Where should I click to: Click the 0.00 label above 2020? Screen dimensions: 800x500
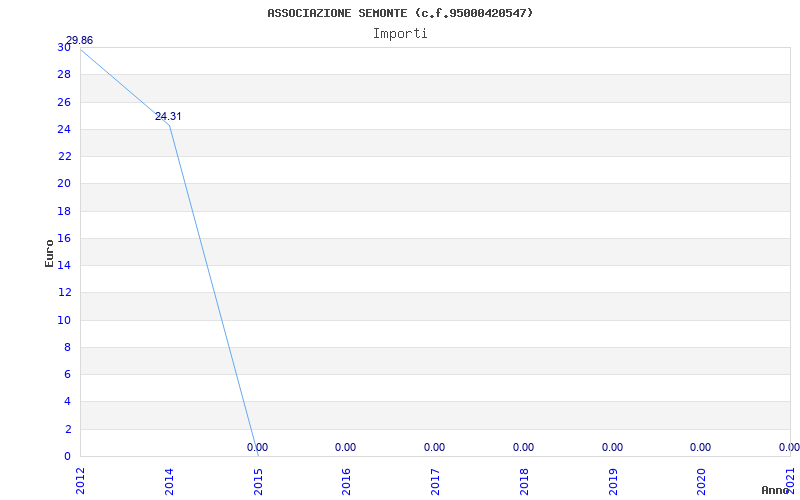point(701,447)
